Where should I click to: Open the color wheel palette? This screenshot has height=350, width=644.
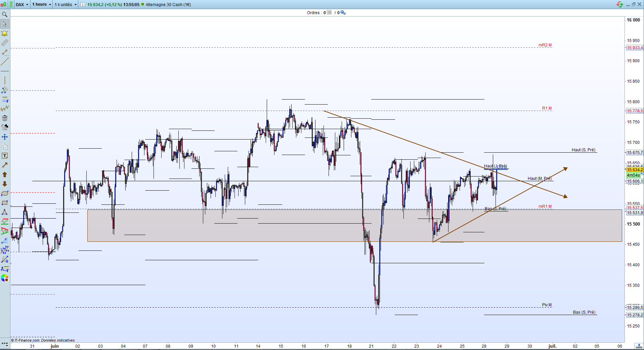click(5, 278)
